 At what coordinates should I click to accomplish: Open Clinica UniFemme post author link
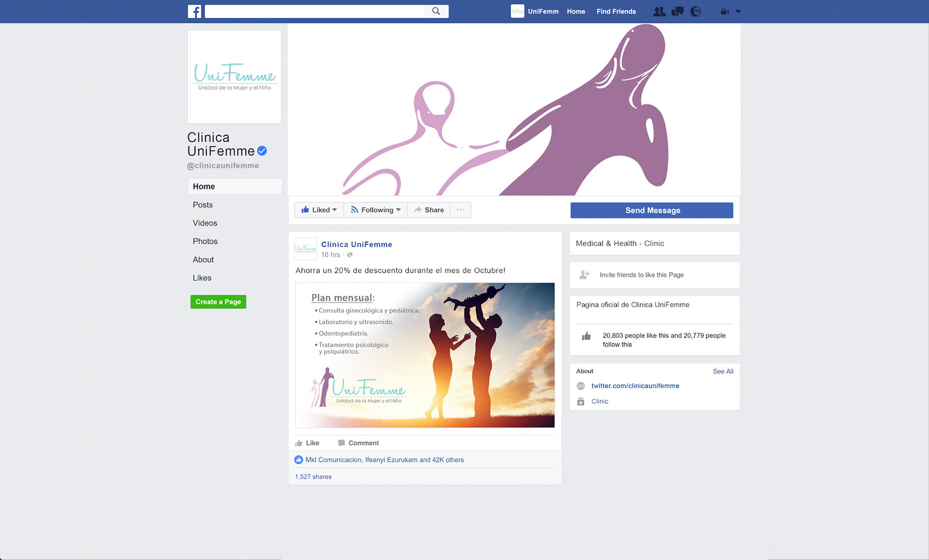click(357, 244)
